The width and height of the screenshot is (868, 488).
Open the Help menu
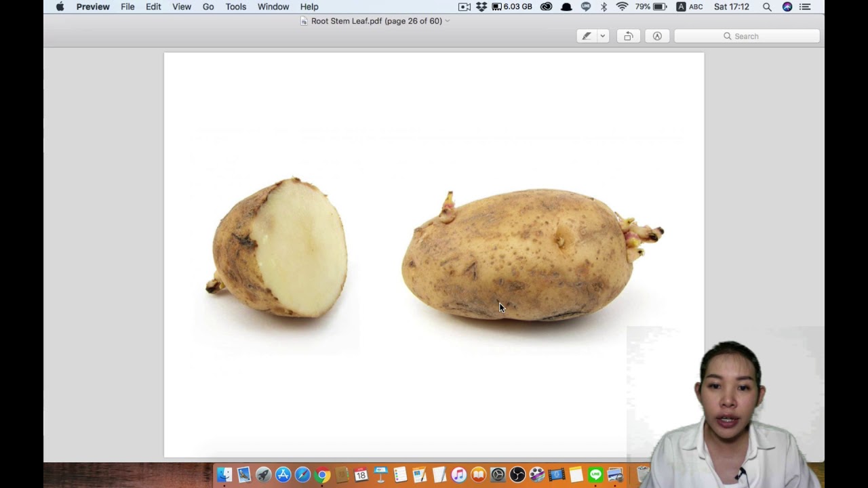(x=309, y=7)
